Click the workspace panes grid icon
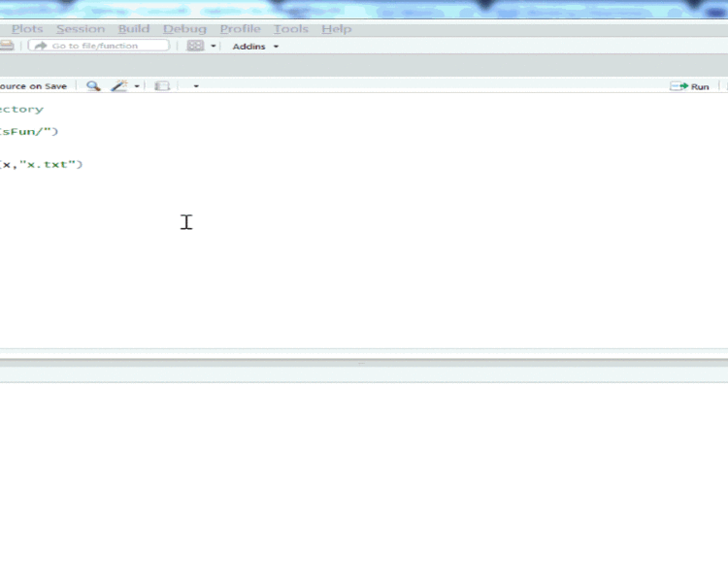The height and width of the screenshot is (582, 728). click(x=195, y=46)
